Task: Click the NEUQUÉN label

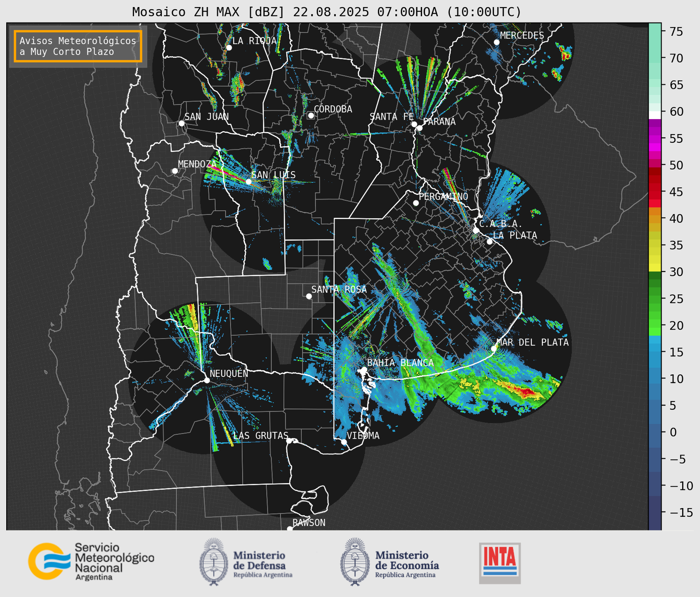Action: pos(229,373)
